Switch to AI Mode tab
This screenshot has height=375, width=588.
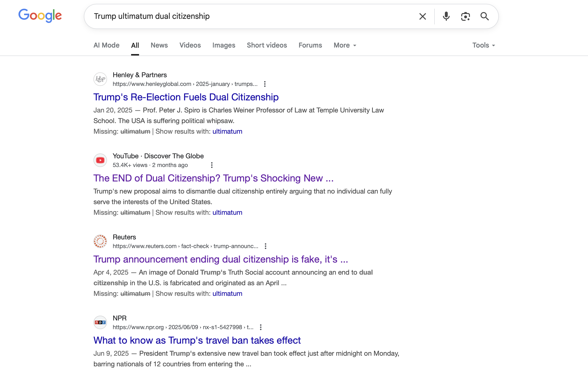click(106, 45)
